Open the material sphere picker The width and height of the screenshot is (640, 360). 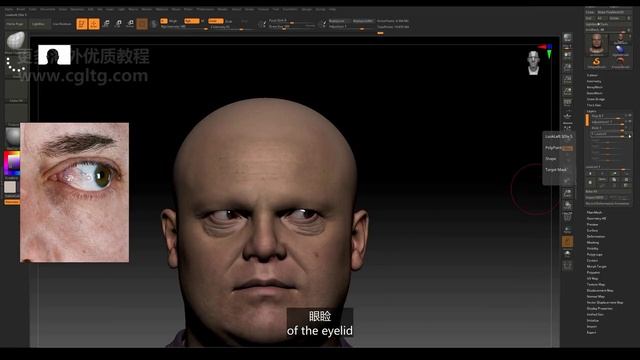(x=13, y=137)
